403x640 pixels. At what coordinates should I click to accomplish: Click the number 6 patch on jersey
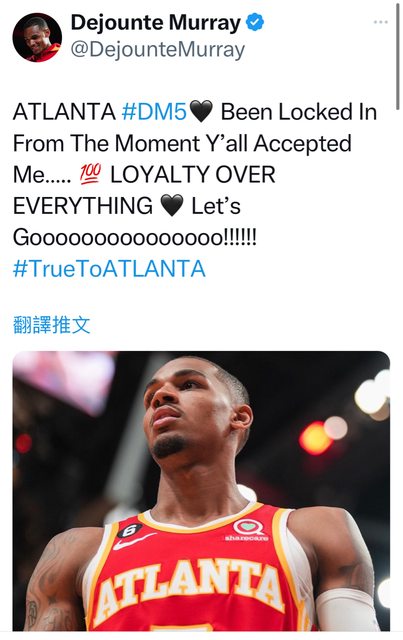coord(129,530)
